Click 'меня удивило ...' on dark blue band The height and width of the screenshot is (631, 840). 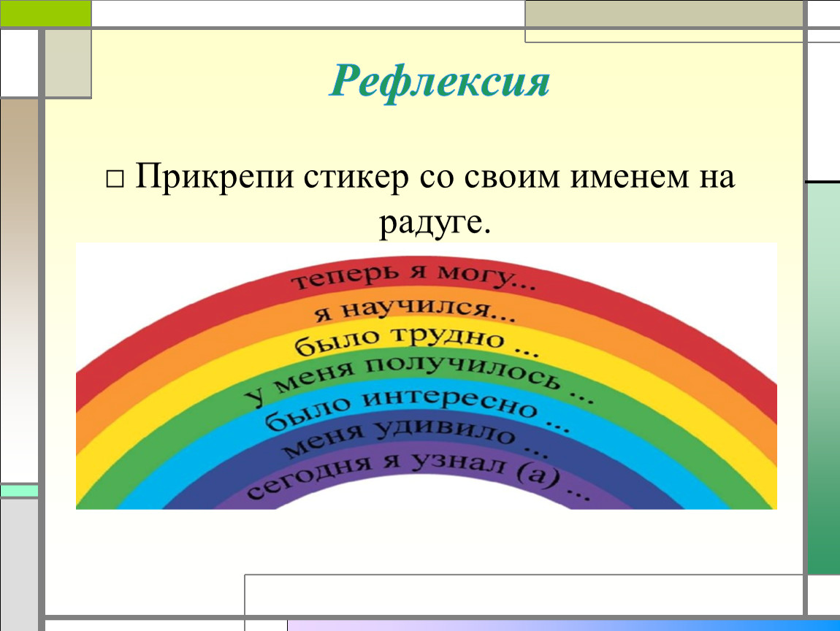pyautogui.click(x=415, y=437)
